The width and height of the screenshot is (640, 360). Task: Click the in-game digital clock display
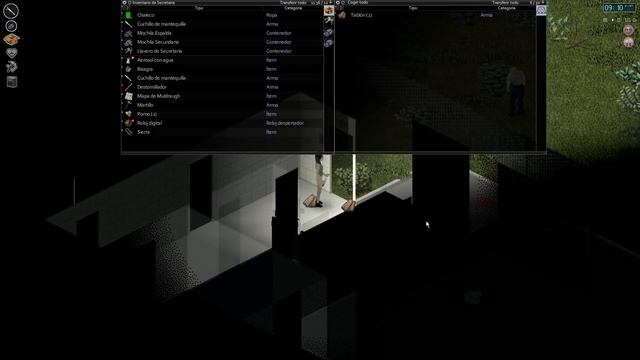pyautogui.click(x=619, y=8)
